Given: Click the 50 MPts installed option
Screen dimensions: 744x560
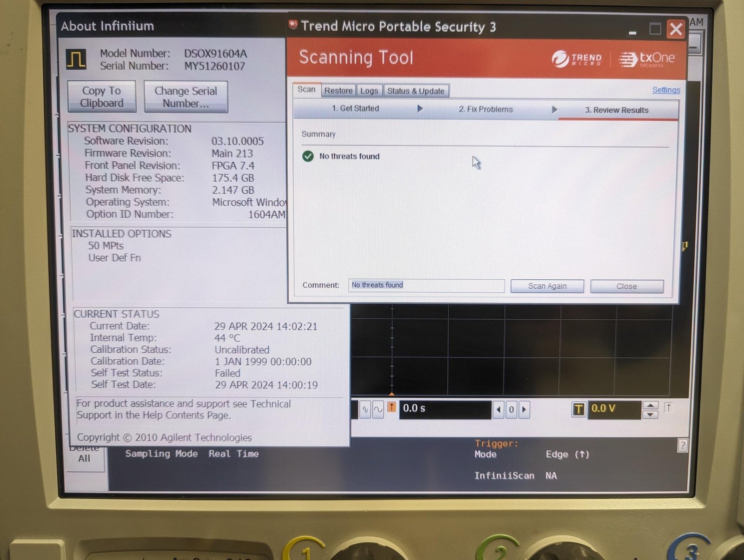Looking at the screenshot, I should click(106, 246).
